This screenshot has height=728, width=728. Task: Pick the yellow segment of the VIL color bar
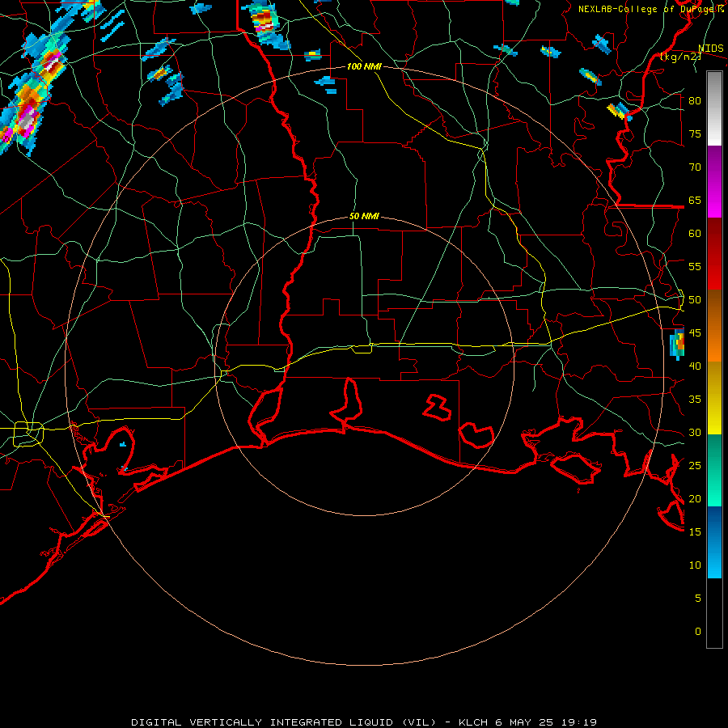(714, 398)
